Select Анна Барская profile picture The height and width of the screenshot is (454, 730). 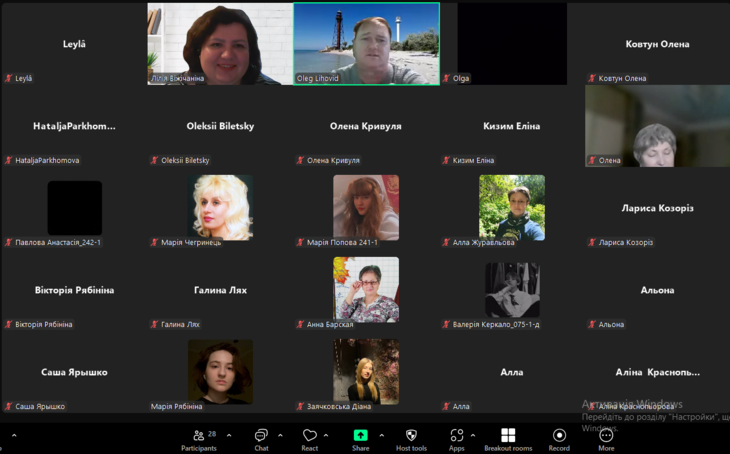[x=366, y=289]
